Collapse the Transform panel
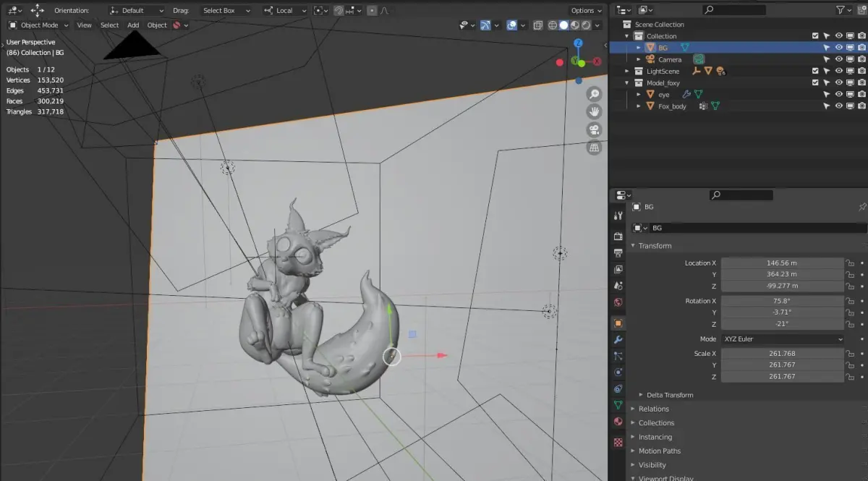The image size is (868, 481). (654, 246)
